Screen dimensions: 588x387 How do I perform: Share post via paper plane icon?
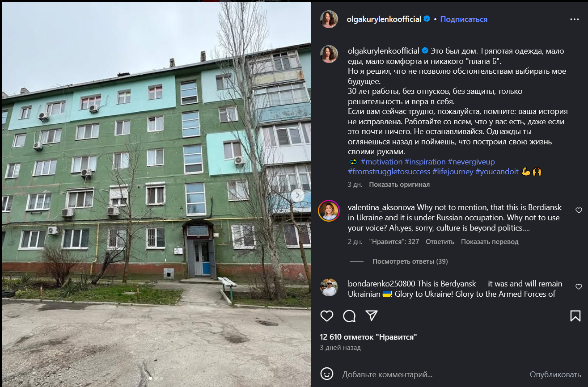click(372, 316)
